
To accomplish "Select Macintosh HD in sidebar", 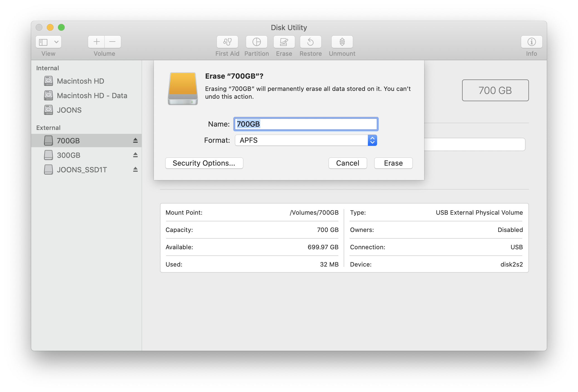I will pyautogui.click(x=80, y=81).
